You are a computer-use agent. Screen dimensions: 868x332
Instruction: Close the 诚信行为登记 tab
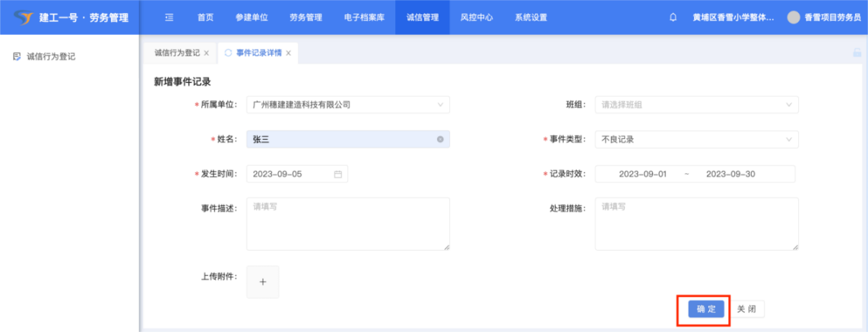[x=206, y=53]
